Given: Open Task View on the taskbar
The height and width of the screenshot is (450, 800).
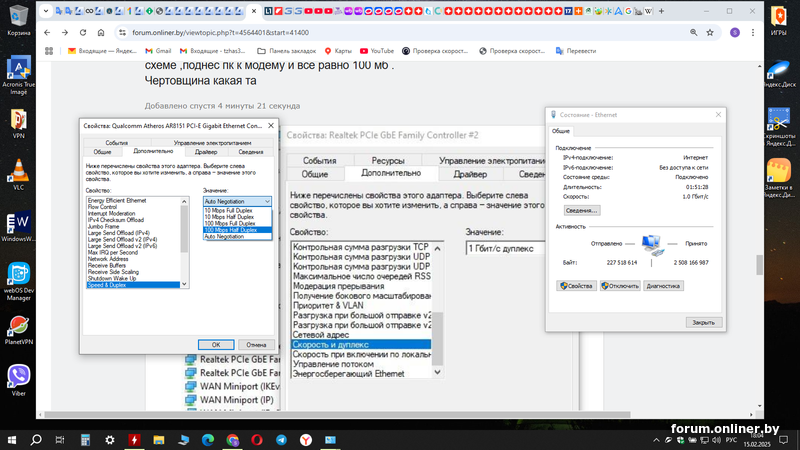Looking at the screenshot, I should tap(60, 440).
